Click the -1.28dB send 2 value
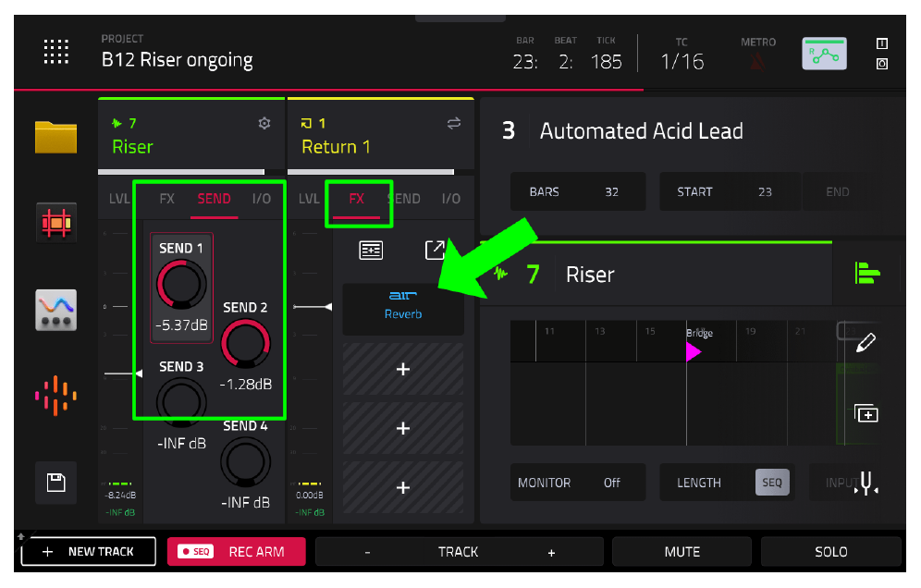The image size is (921, 588). point(246,385)
